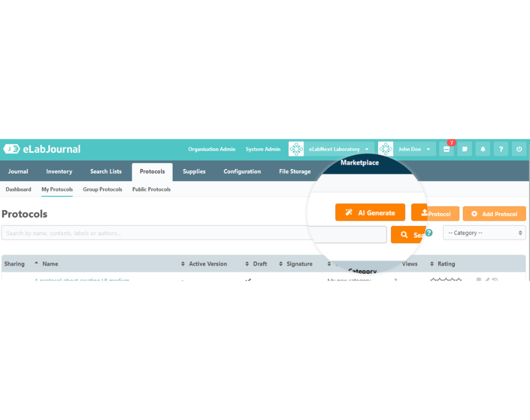Image resolution: width=530 pixels, height=420 pixels.
Task: Click the Name column header text
Action: [50, 264]
